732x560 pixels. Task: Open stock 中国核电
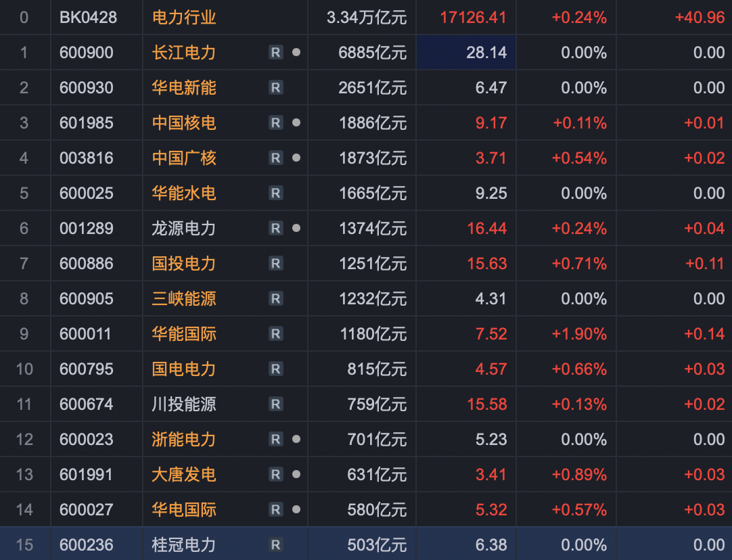click(x=184, y=122)
